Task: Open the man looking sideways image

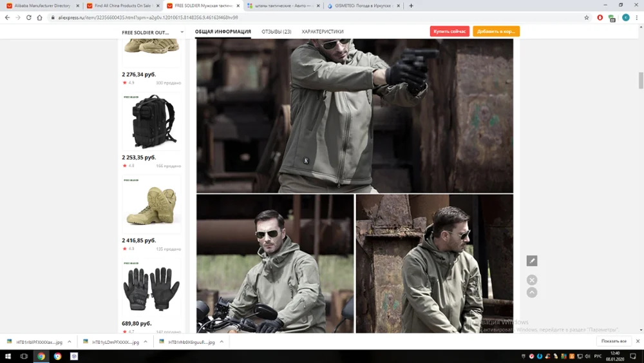Action: click(x=435, y=264)
